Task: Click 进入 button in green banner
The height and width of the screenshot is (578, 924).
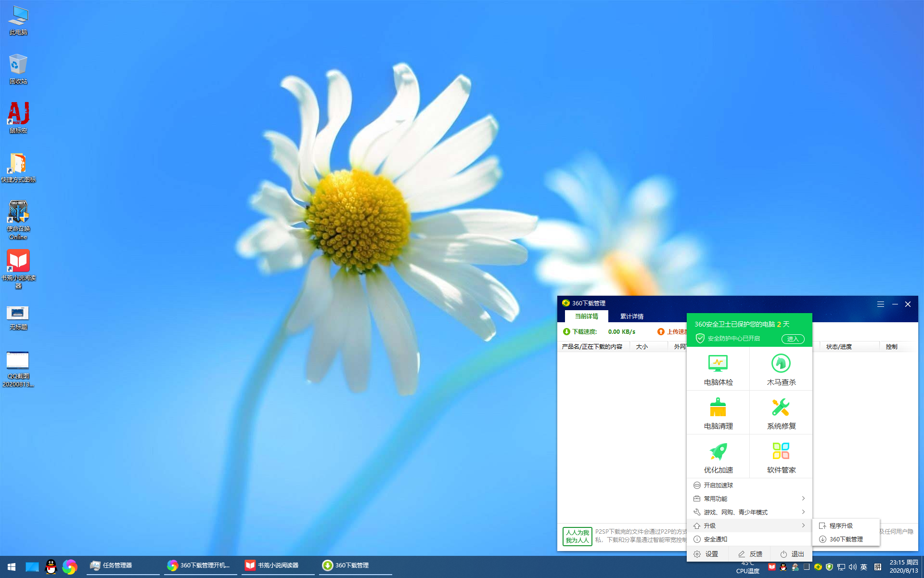Action: (793, 339)
